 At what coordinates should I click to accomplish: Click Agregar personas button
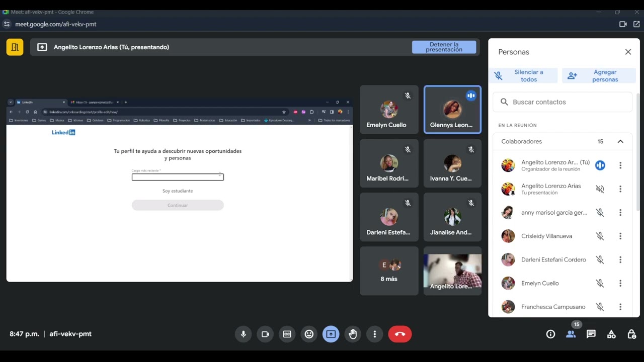[599, 76]
